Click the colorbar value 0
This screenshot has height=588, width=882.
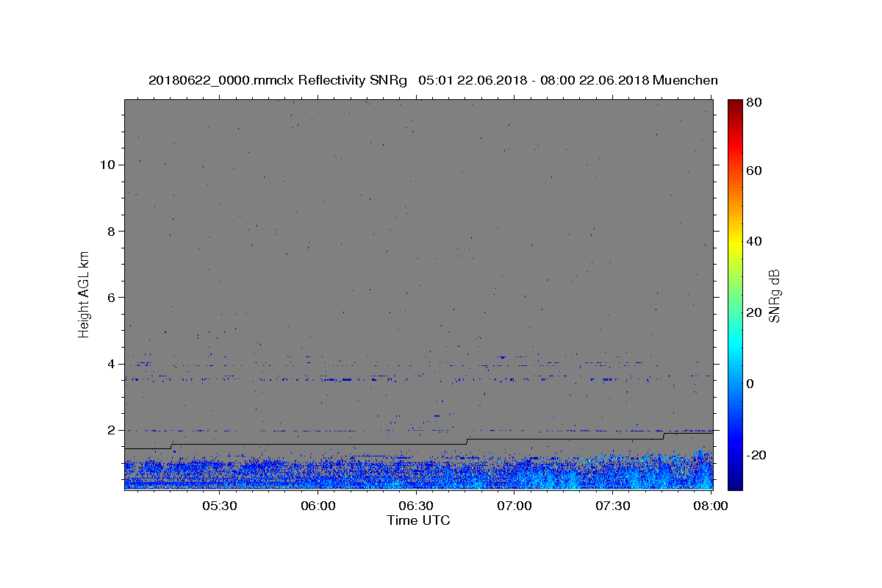(750, 384)
